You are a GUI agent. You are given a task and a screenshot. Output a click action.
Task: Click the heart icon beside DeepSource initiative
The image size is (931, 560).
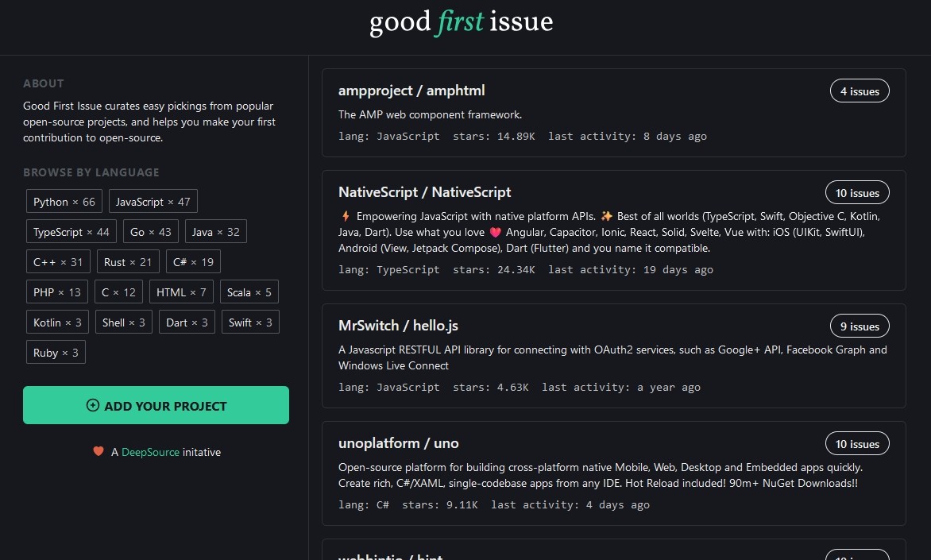tap(99, 452)
